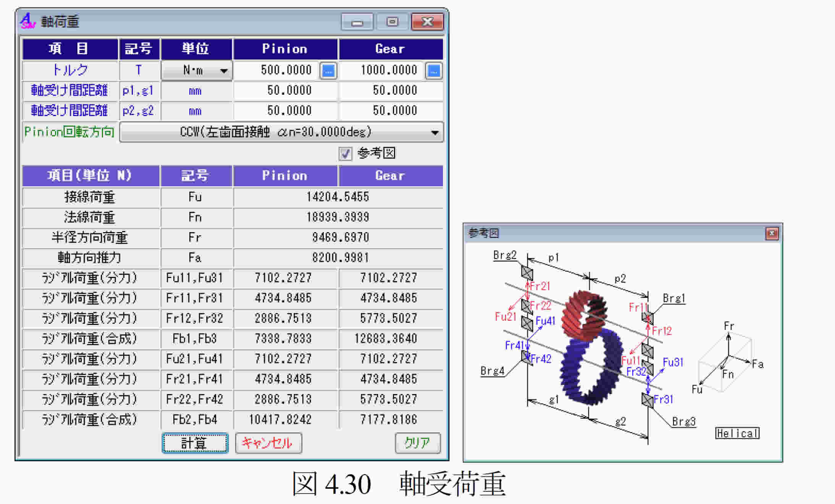Click the Brg1 label in reference diagram
The height and width of the screenshot is (504, 835).
674,298
